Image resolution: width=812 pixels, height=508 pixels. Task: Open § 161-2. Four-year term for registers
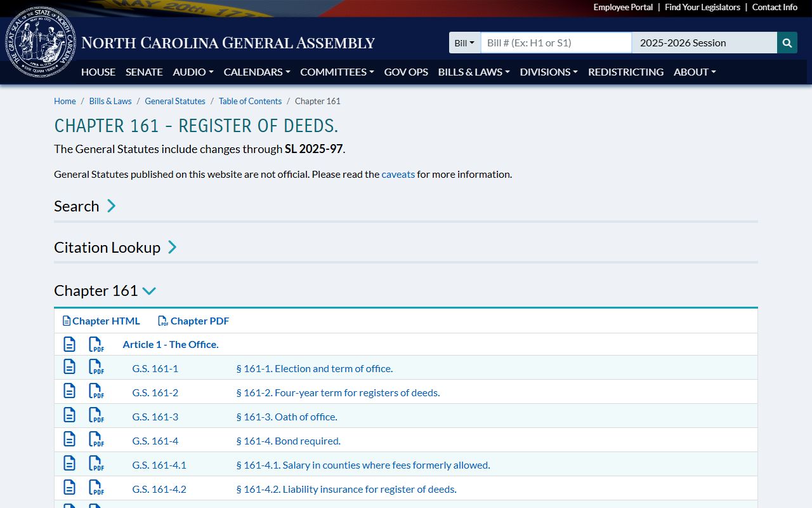pyautogui.click(x=338, y=392)
